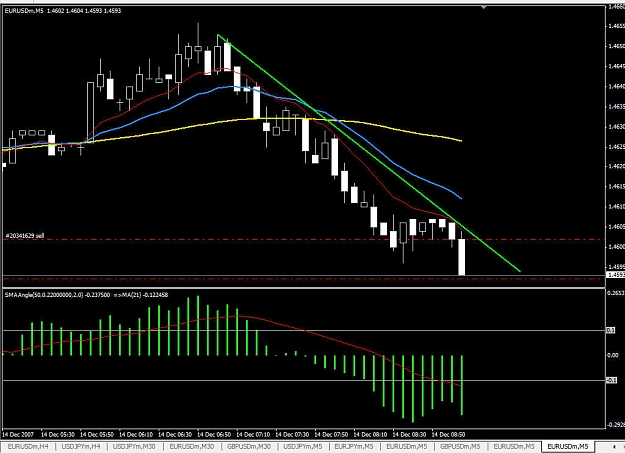The image size is (625, 453).
Task: Click the 14 Dec 2007 date label
Action: [18, 434]
